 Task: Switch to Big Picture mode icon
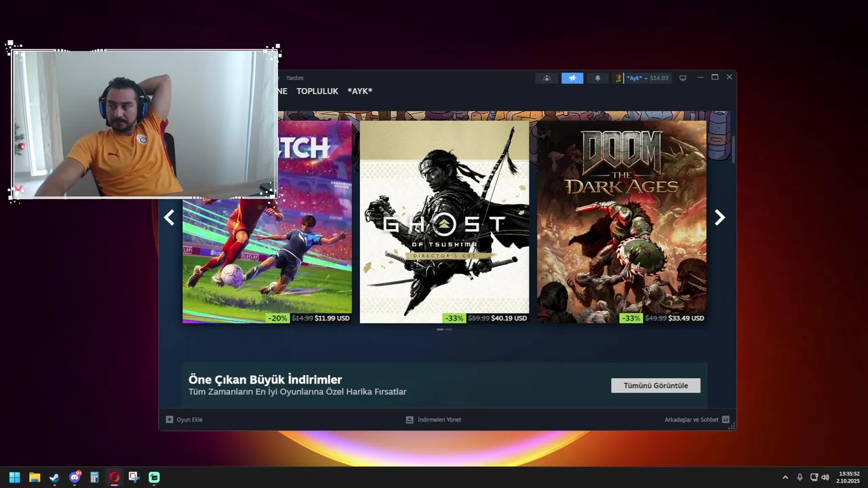click(683, 78)
